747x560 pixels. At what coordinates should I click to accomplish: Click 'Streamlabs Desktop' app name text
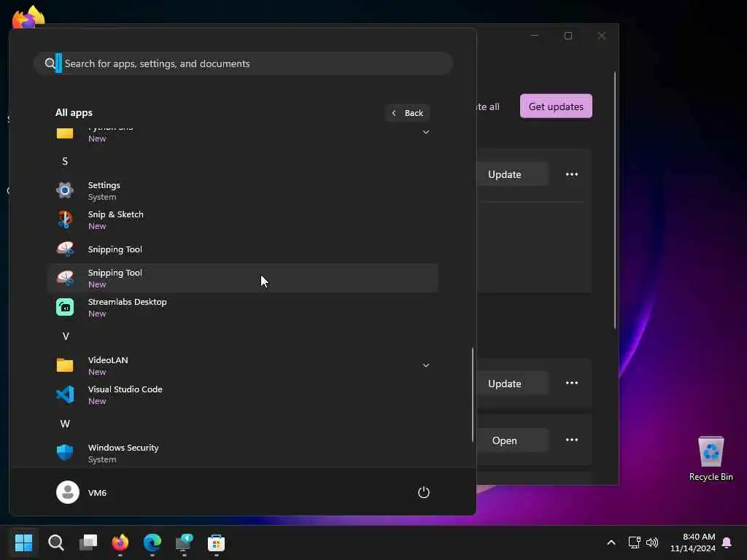coord(127,302)
